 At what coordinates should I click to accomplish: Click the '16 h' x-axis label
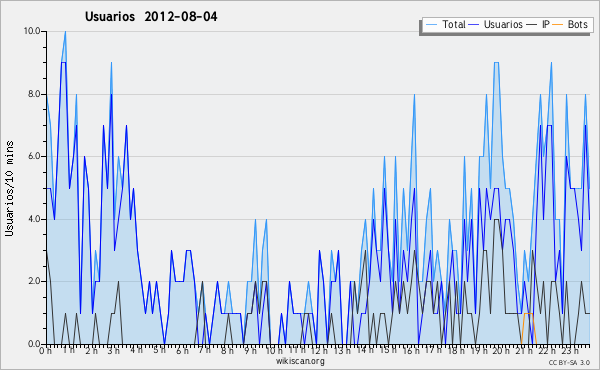coord(411,351)
